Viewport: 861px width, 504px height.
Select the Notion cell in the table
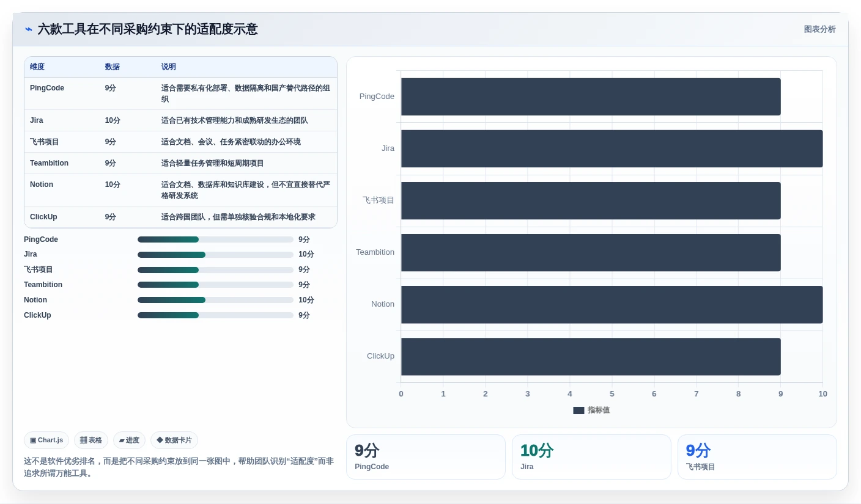(42, 184)
